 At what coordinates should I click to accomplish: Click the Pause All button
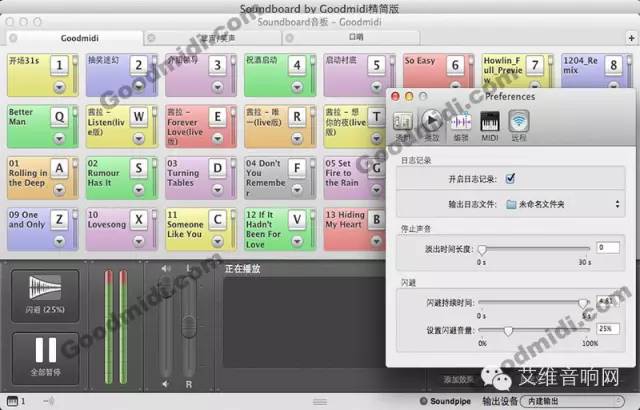[45, 358]
